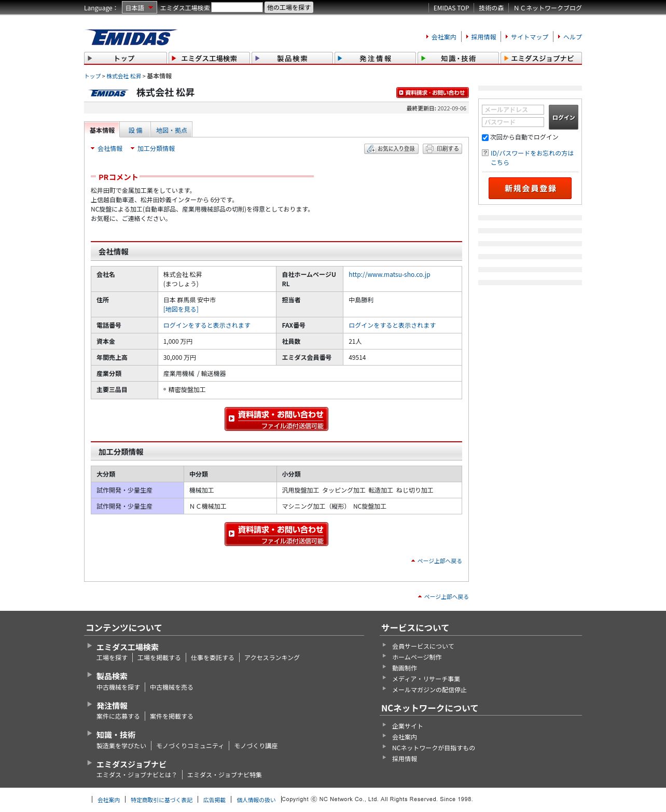
Task: Click the factory search text box
Action: coord(237,7)
